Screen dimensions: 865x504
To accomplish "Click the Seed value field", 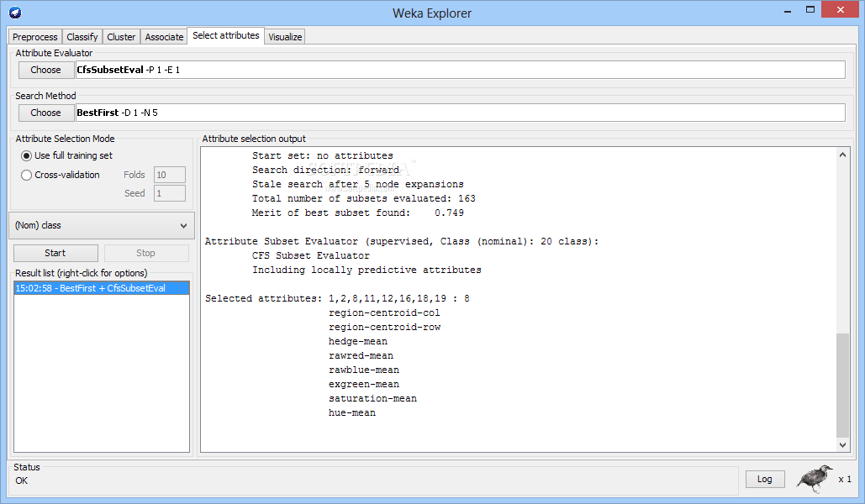I will [169, 193].
